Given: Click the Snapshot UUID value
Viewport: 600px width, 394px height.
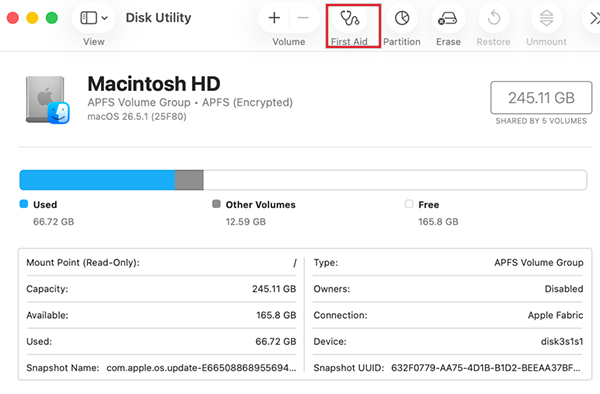Looking at the screenshot, I should coord(486,368).
